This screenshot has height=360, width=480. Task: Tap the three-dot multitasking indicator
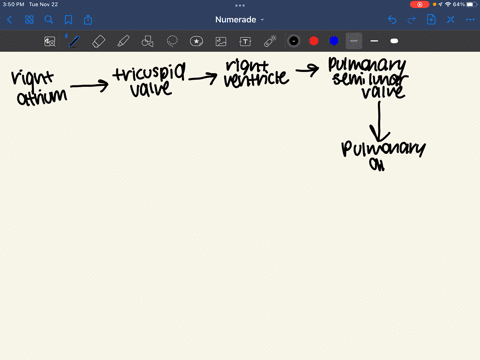(x=240, y=5)
